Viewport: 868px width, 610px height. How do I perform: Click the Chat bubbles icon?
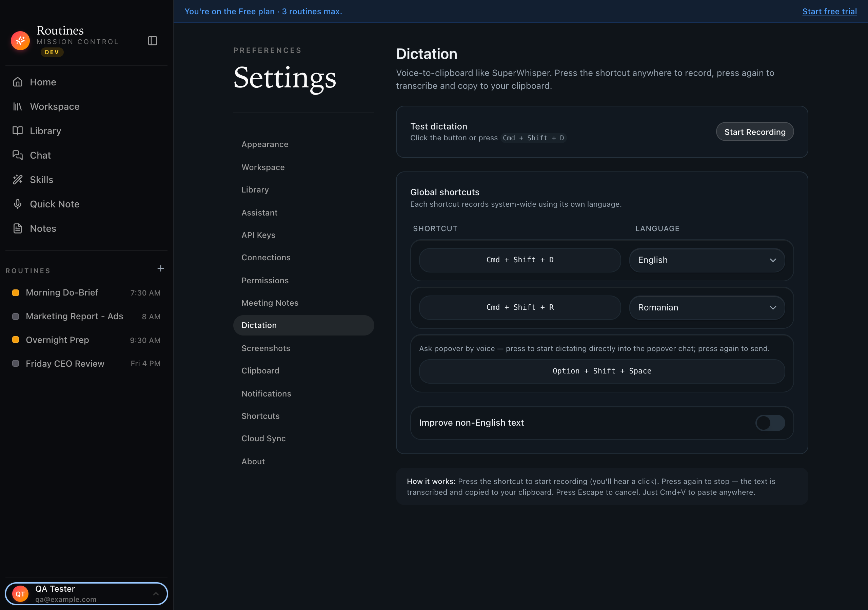tap(17, 155)
